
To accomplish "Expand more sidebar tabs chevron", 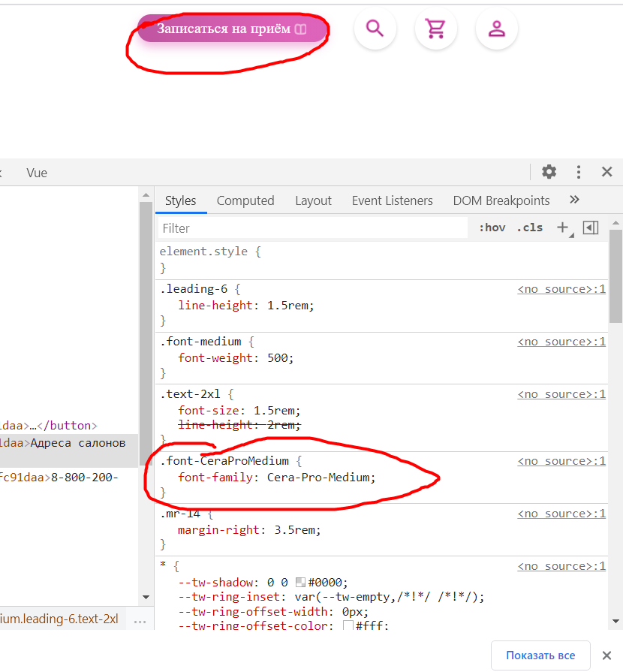I will (x=574, y=199).
